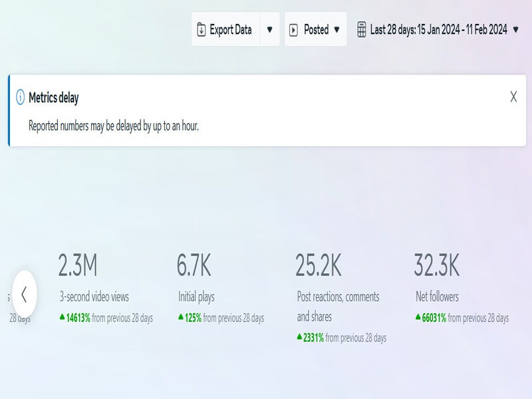The width and height of the screenshot is (532, 399).
Task: Click the 25.2K engagement figure
Action: (319, 265)
